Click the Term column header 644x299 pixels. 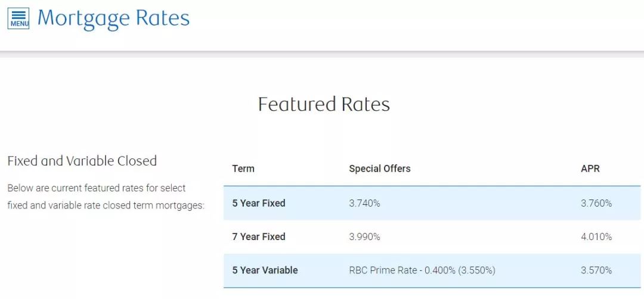pyautogui.click(x=243, y=169)
